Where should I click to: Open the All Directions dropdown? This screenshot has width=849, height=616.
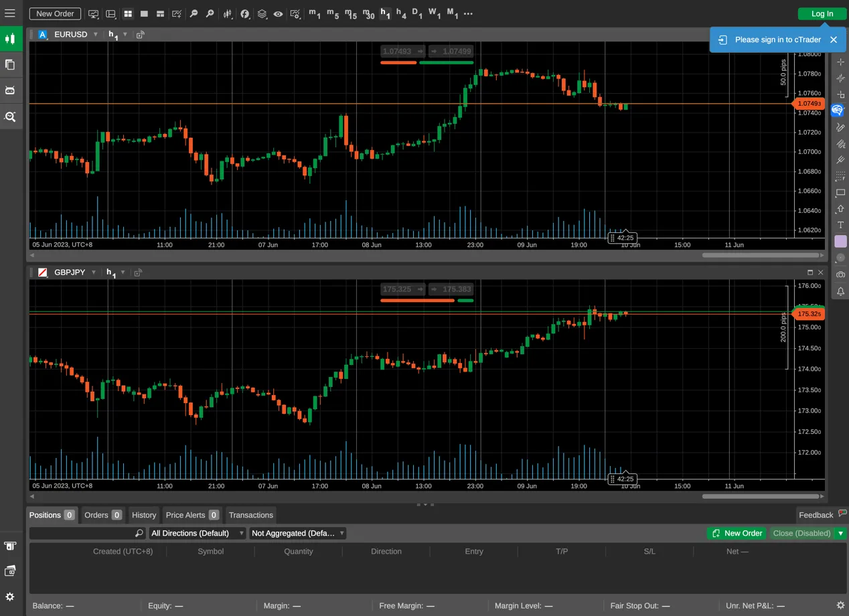(198, 533)
